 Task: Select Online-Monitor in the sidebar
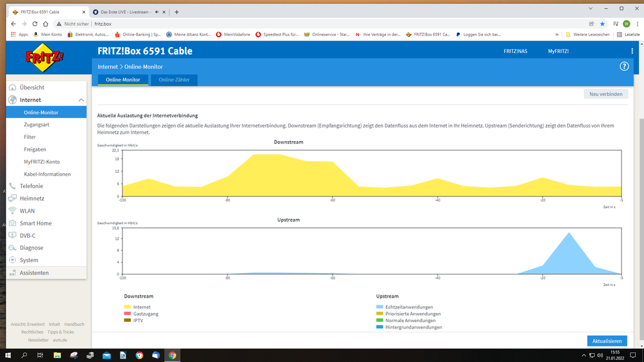46,112
